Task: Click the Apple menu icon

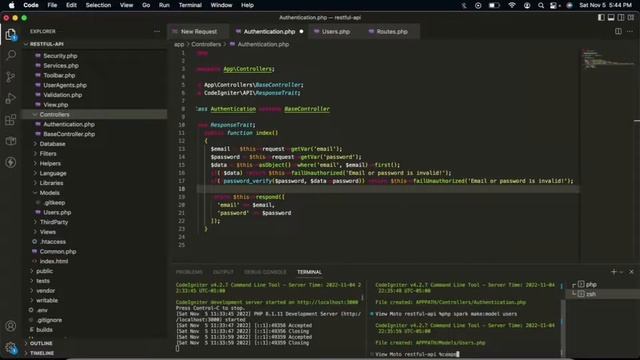Action: 11,5
